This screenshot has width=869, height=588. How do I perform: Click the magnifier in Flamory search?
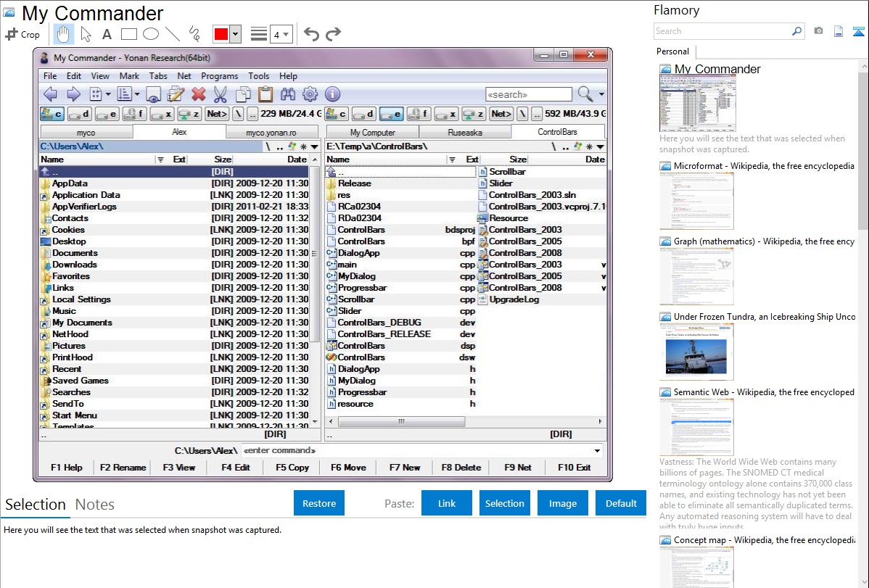[x=796, y=31]
